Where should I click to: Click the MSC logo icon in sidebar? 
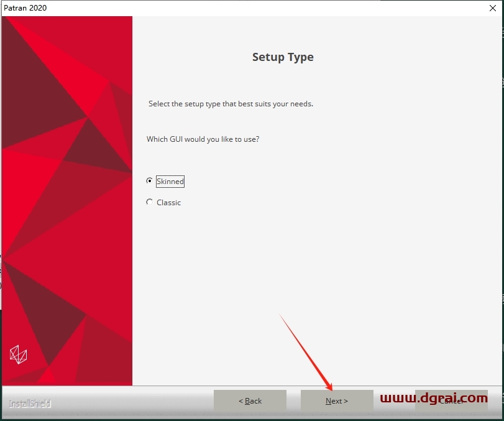tap(18, 354)
